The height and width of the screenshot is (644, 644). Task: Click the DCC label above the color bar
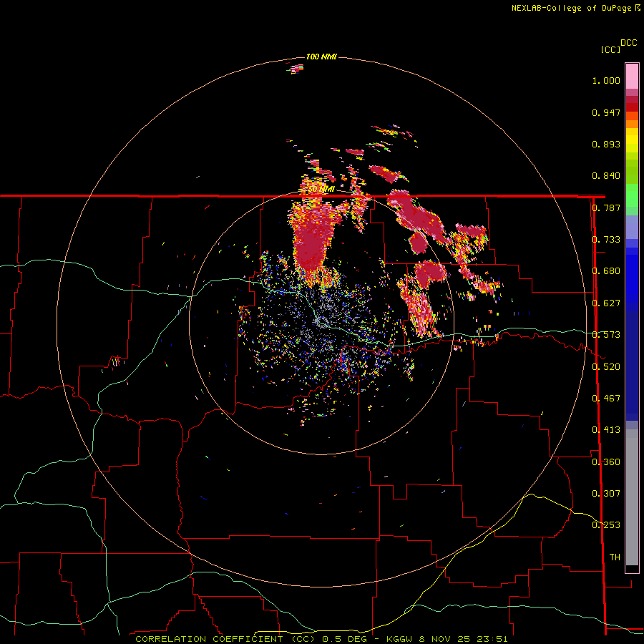coord(628,43)
